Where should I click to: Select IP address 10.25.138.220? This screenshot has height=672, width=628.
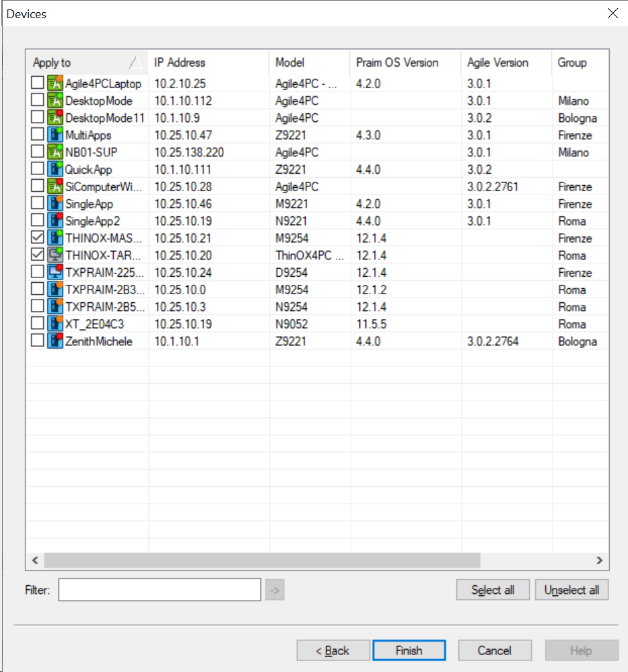[189, 152]
